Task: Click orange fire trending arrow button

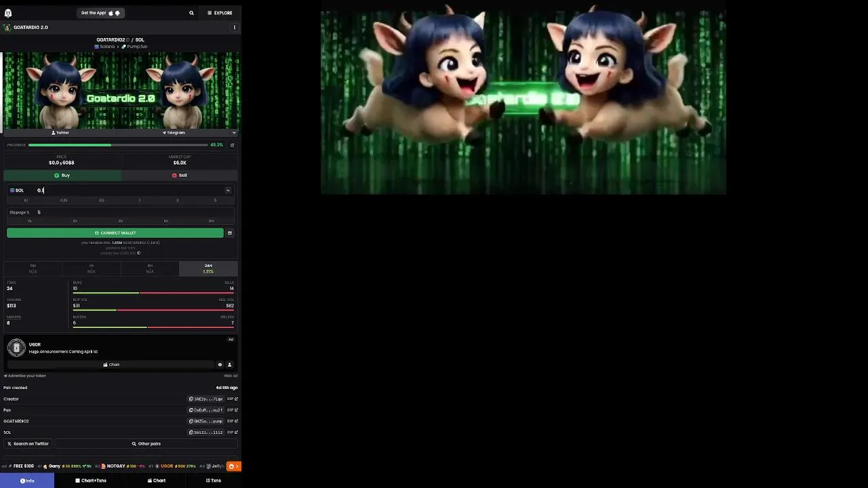Action: coord(233,466)
